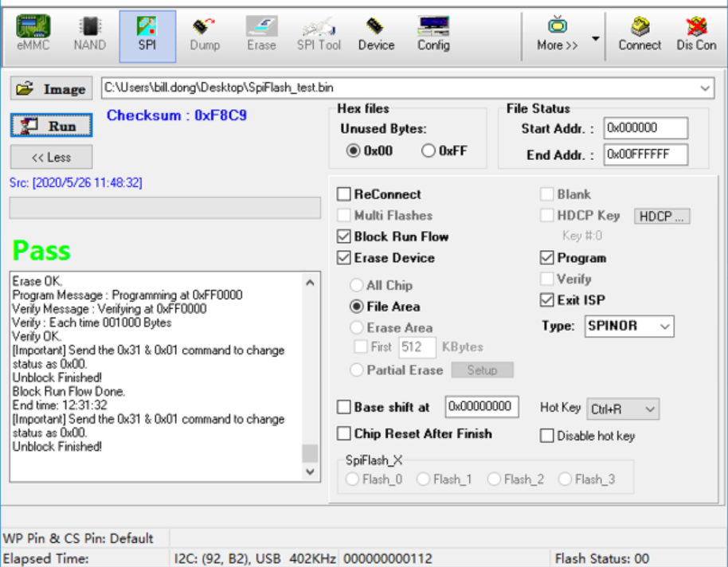Open the Type SPINOR dropdown

[x=665, y=326]
